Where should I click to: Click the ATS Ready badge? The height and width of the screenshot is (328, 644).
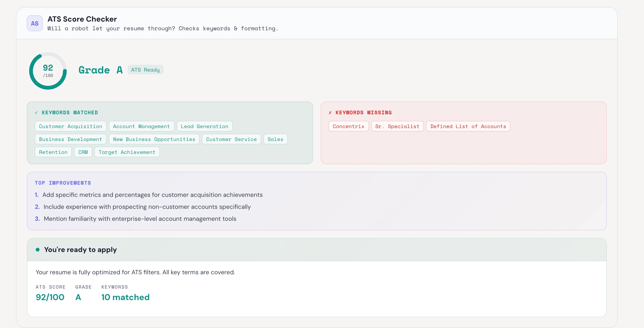point(145,70)
